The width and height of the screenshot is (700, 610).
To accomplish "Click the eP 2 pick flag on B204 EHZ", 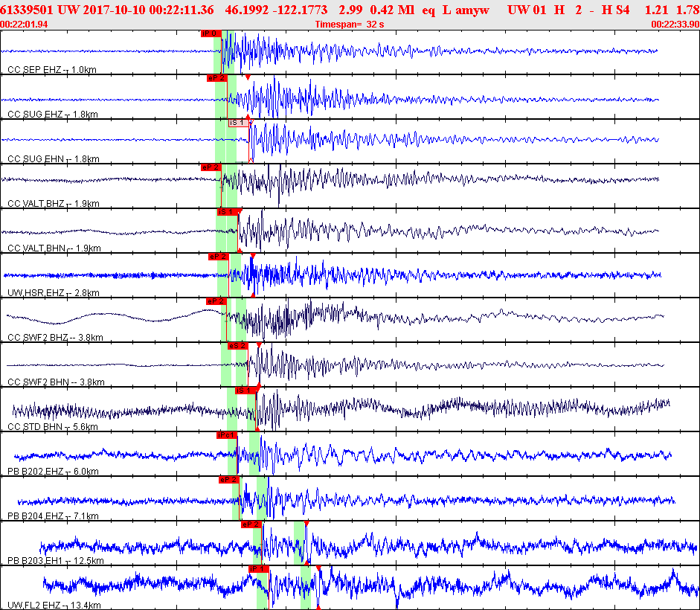I will tap(229, 480).
